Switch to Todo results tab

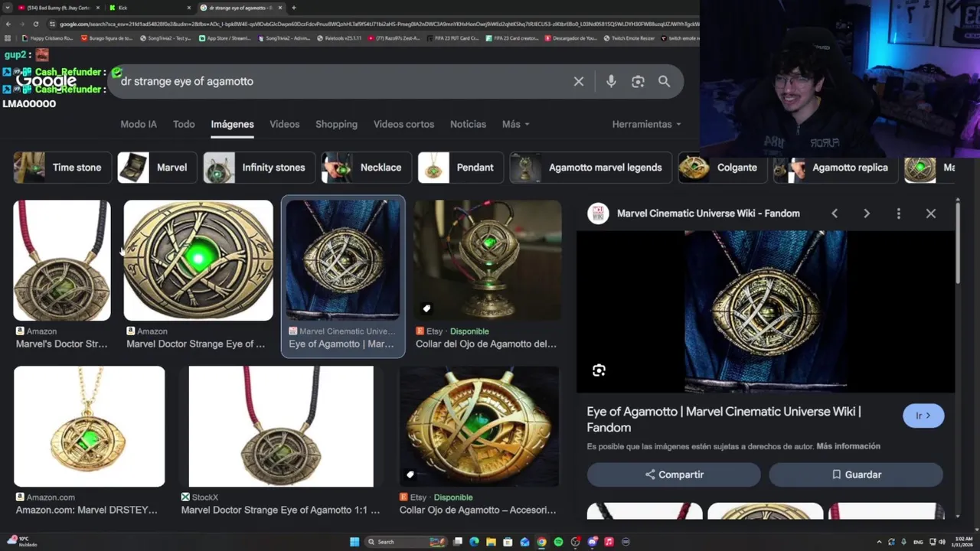point(184,124)
